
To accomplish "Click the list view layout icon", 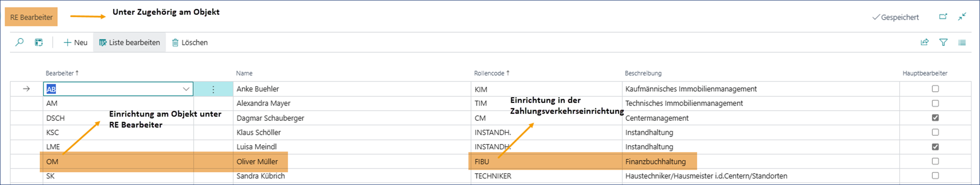I will pos(962,42).
